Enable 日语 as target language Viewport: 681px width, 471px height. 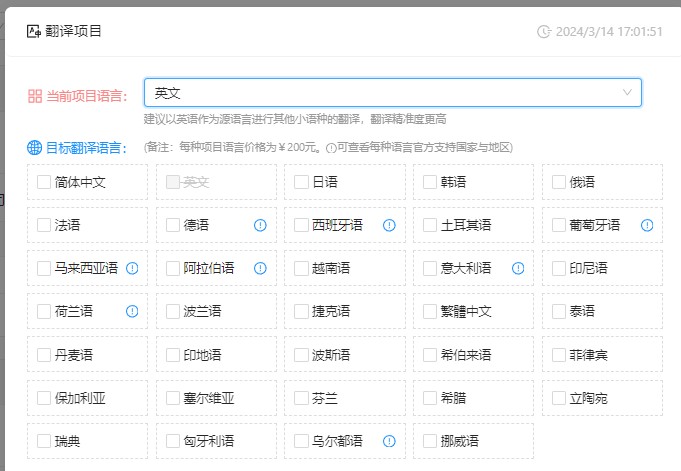[x=302, y=182]
